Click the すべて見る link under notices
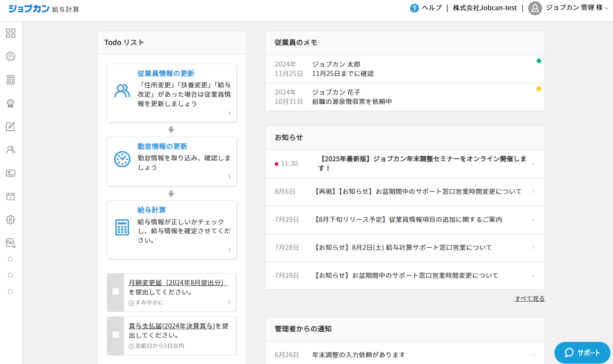 pos(530,299)
